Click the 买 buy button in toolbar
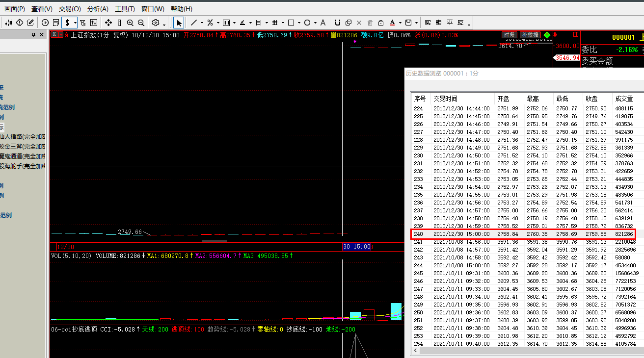Viewport: 644px width, 358px height. pos(428,23)
